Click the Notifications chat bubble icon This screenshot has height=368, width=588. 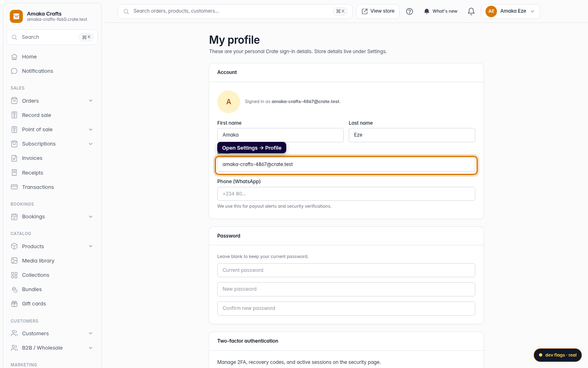click(x=14, y=71)
